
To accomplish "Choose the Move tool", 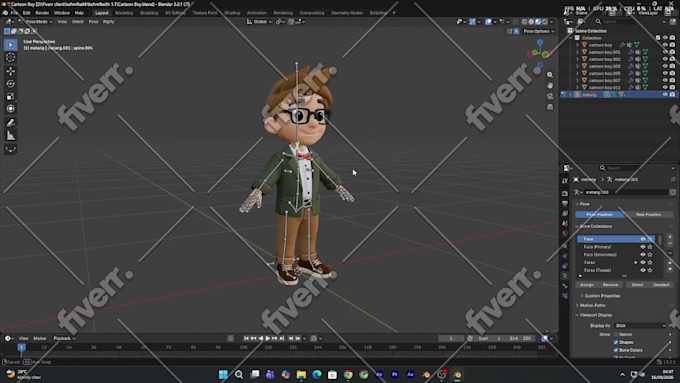I will (11, 71).
